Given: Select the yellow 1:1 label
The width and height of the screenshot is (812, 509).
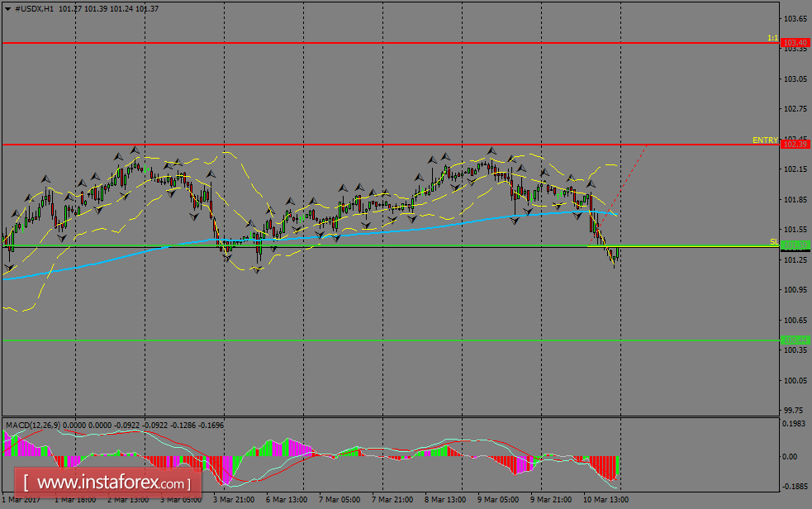Looking at the screenshot, I should pos(772,38).
